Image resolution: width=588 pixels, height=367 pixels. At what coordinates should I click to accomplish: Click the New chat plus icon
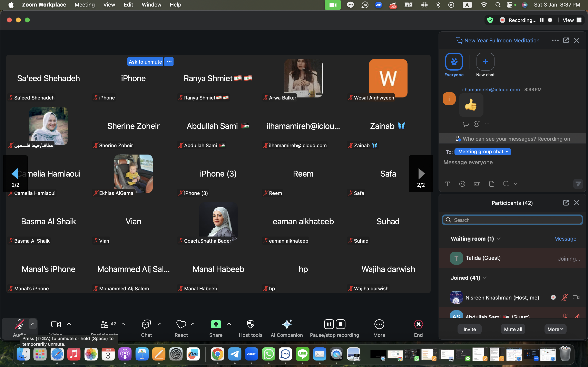(485, 62)
